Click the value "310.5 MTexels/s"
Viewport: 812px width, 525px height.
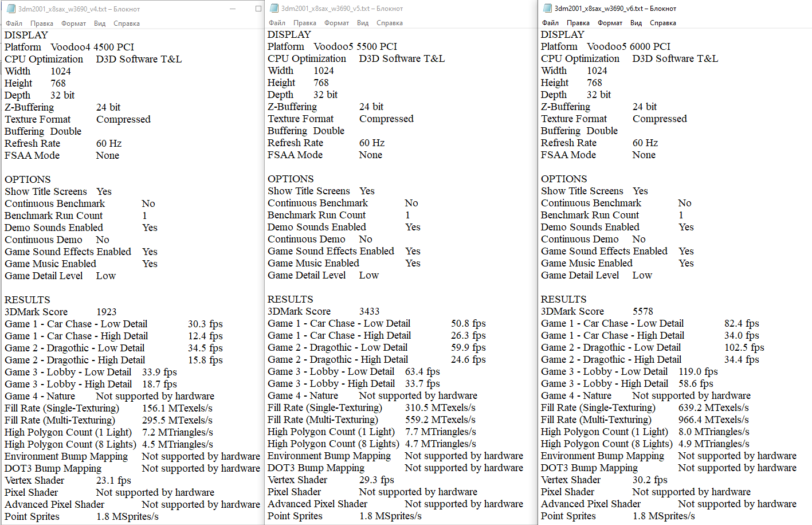[441, 408]
